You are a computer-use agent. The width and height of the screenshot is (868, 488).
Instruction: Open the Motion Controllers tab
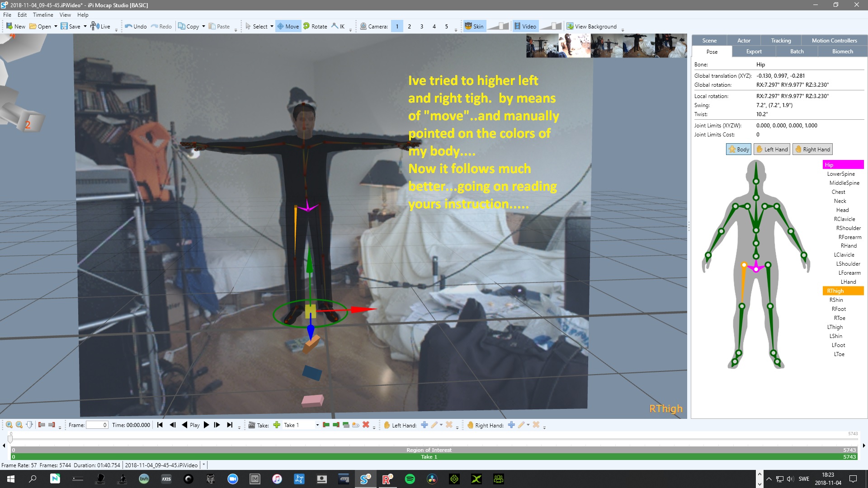click(x=834, y=40)
